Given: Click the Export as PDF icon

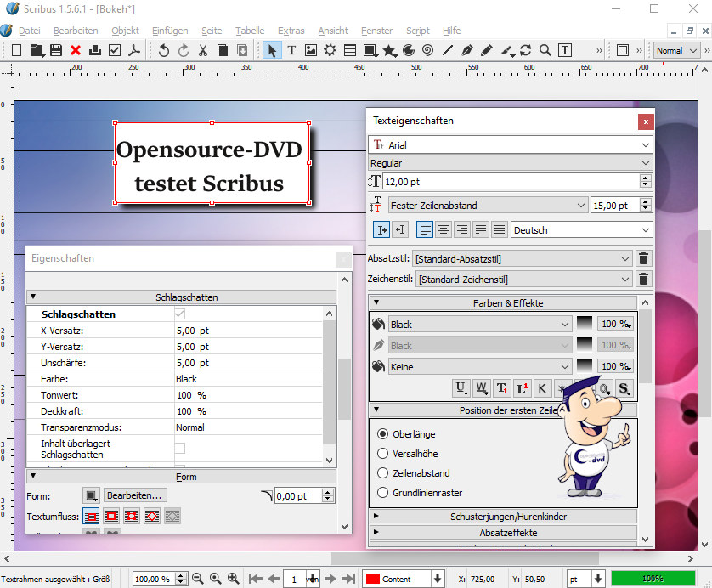Looking at the screenshot, I should pyautogui.click(x=133, y=50).
